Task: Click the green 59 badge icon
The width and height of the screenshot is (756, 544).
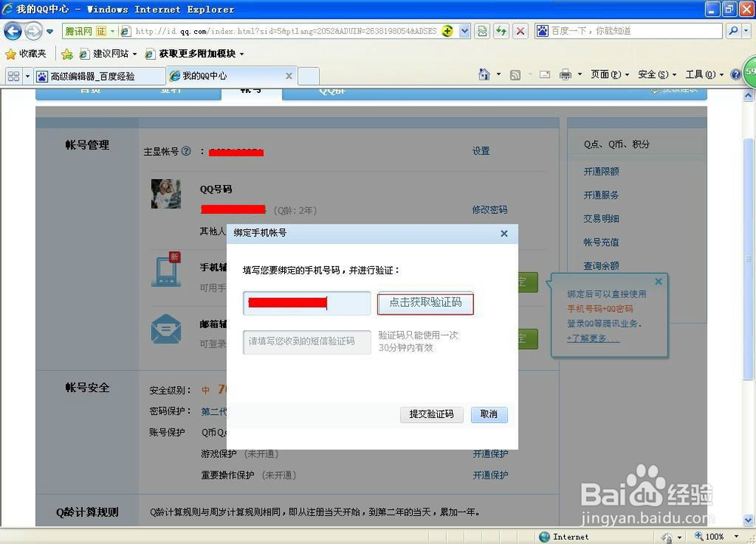Action: [x=750, y=72]
